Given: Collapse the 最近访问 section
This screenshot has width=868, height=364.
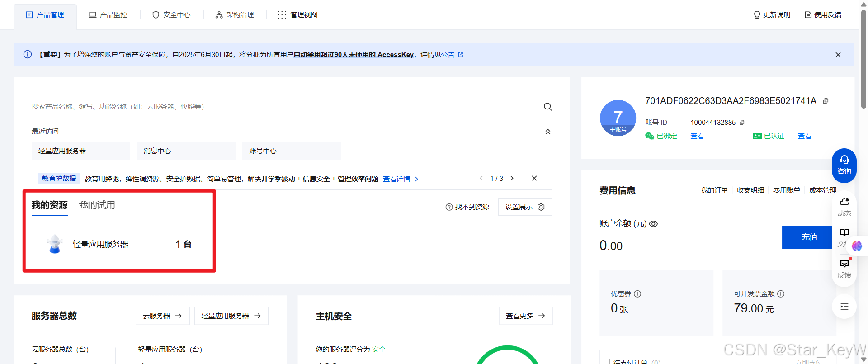Looking at the screenshot, I should (x=548, y=132).
